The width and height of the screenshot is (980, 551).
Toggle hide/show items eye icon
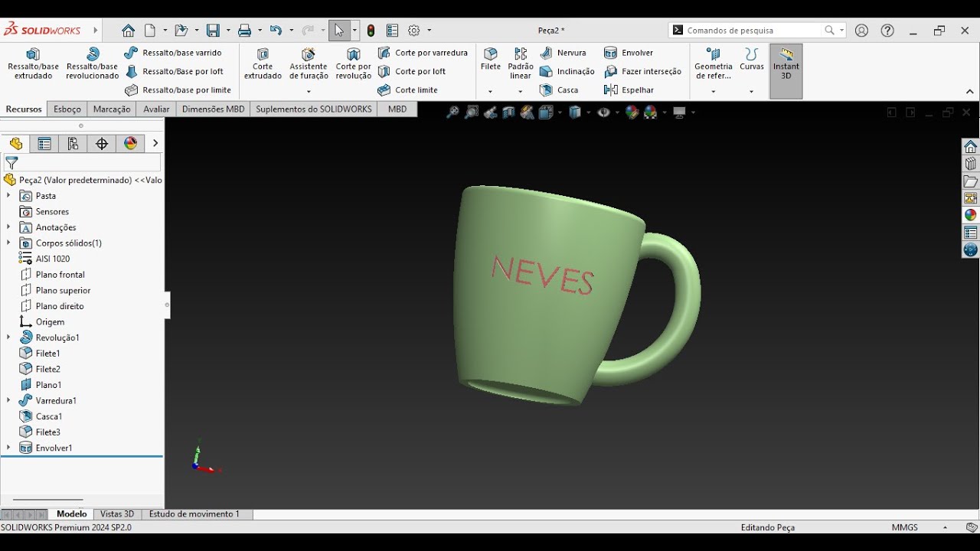click(x=604, y=112)
